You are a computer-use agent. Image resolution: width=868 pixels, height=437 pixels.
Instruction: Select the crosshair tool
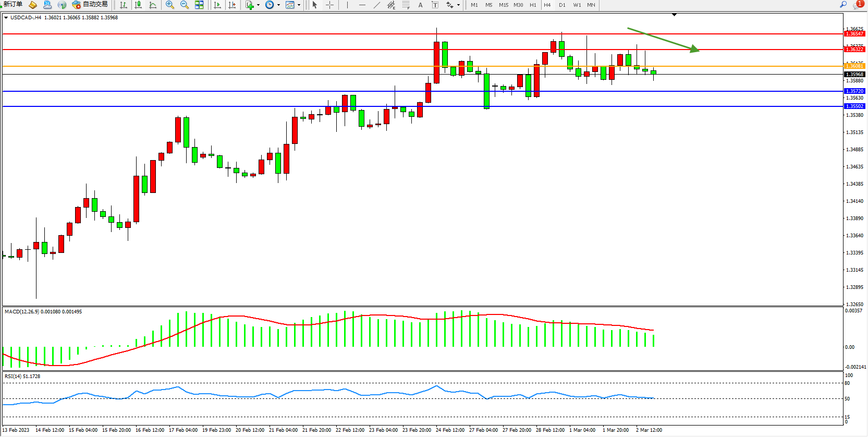click(x=330, y=5)
